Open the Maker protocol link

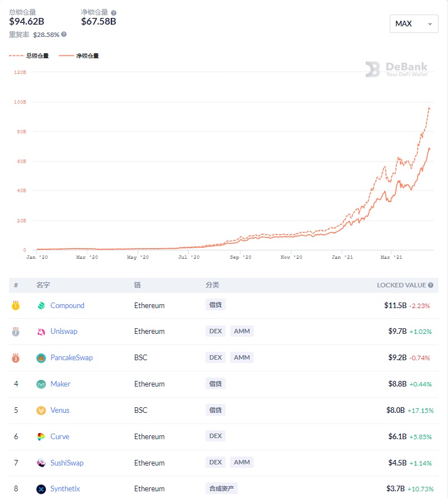click(60, 384)
